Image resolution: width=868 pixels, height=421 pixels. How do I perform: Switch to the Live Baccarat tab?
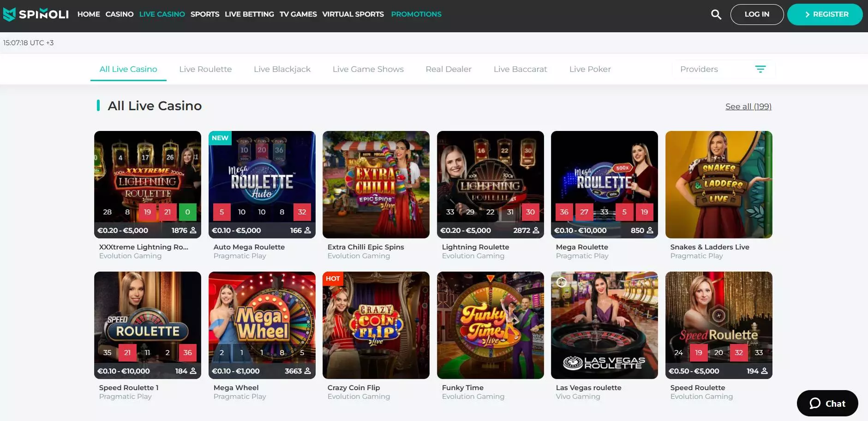[520, 69]
